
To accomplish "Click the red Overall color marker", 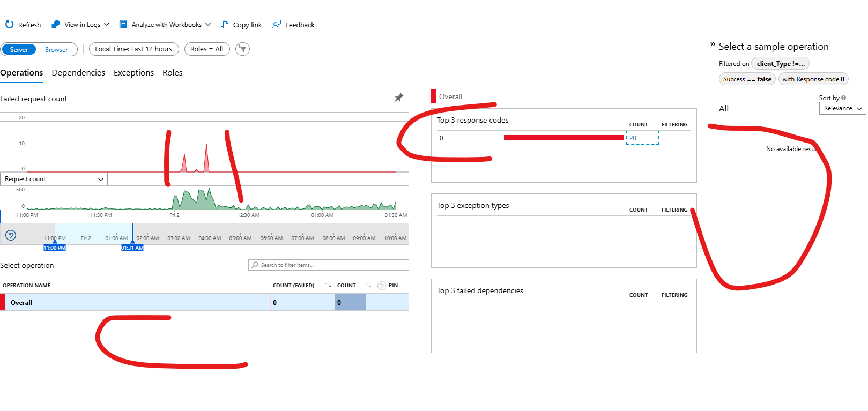I will tap(434, 96).
